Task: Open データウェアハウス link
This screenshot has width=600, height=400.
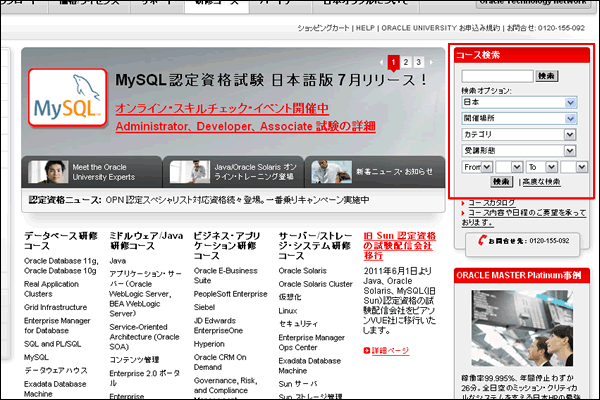Action: (x=56, y=371)
